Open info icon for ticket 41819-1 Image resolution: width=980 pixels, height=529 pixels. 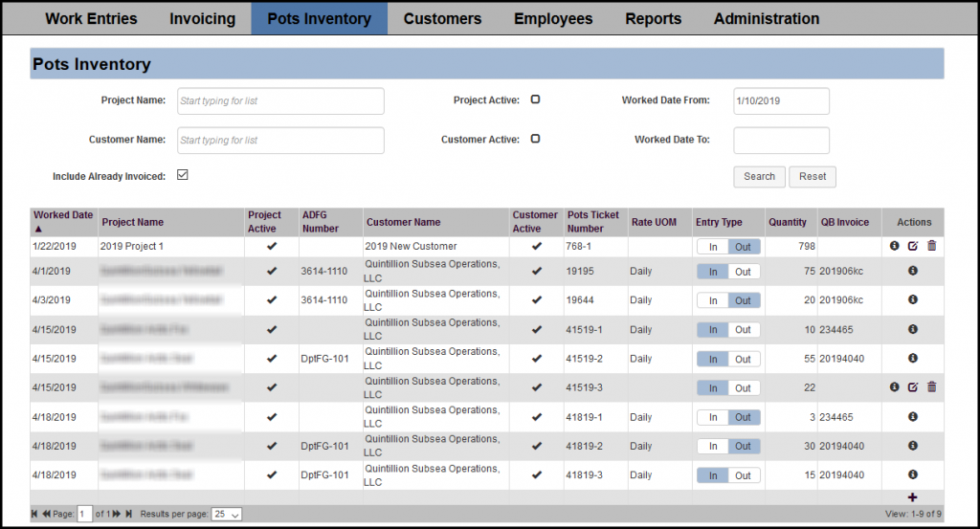pos(913,416)
